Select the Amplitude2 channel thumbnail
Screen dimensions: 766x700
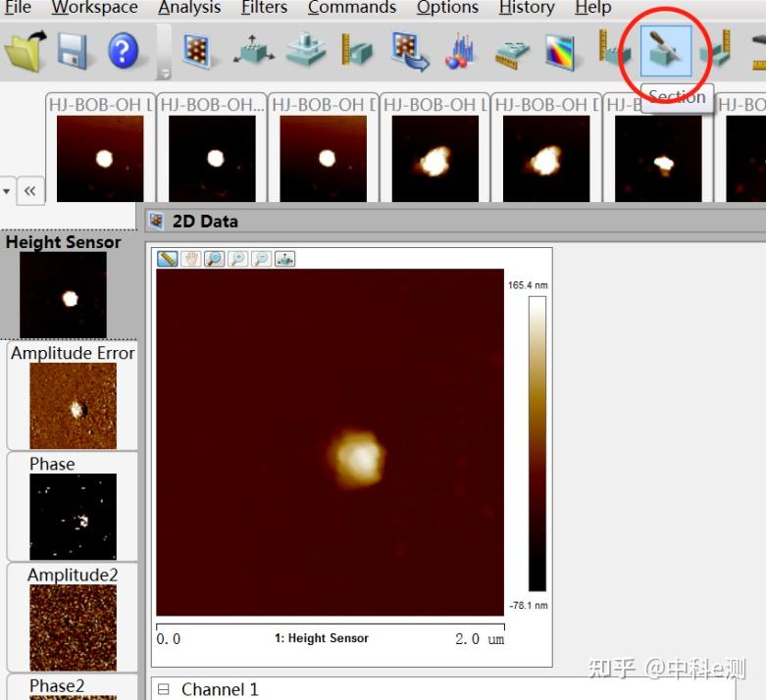[73, 627]
